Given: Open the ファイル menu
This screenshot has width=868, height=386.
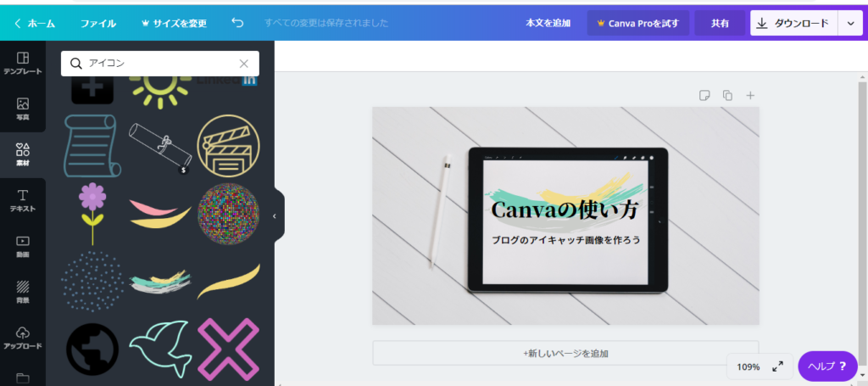Looking at the screenshot, I should (98, 23).
